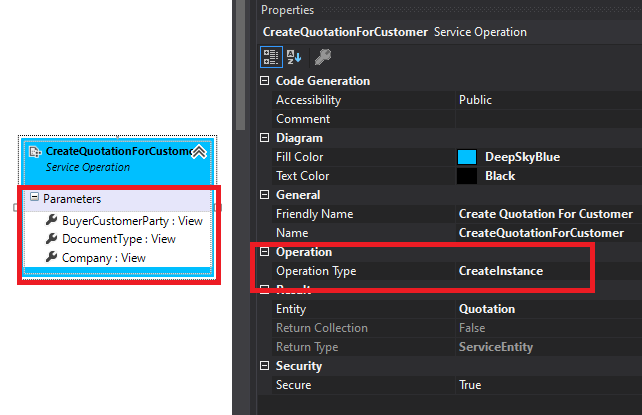Toggle the Secure value True

pyautogui.click(x=470, y=385)
